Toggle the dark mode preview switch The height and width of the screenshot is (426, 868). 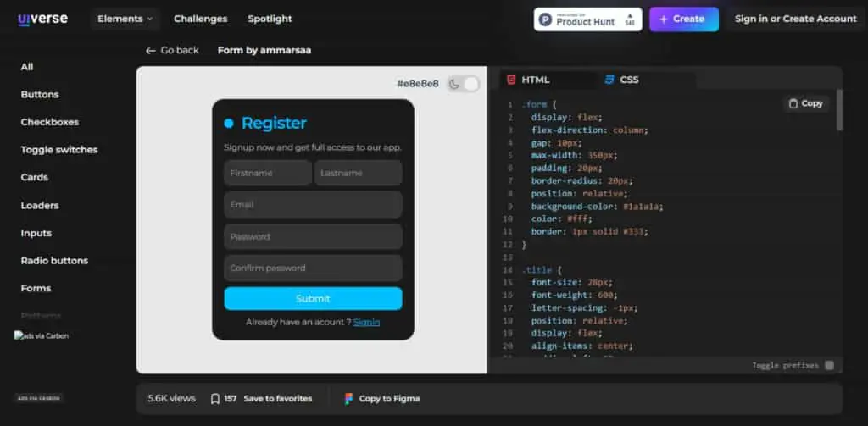[x=463, y=84]
